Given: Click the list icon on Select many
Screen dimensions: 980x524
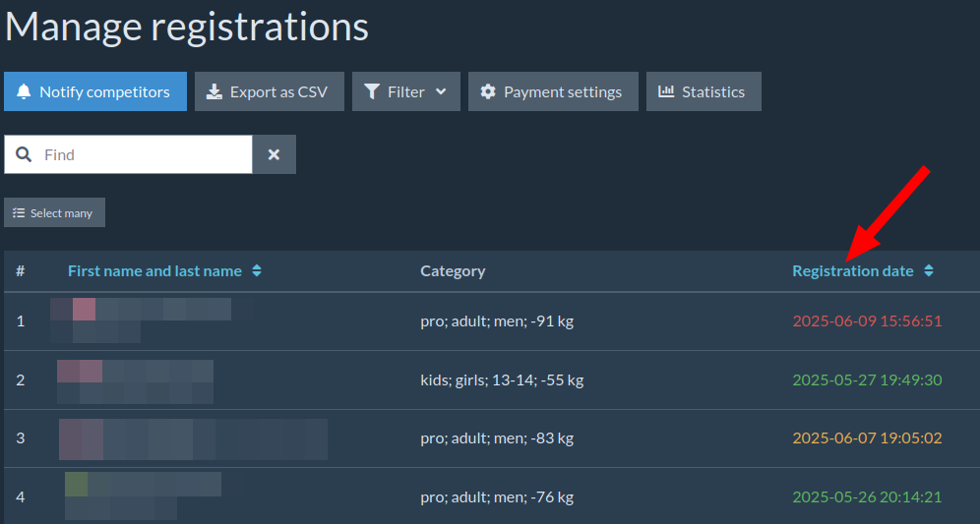Looking at the screenshot, I should pos(19,212).
